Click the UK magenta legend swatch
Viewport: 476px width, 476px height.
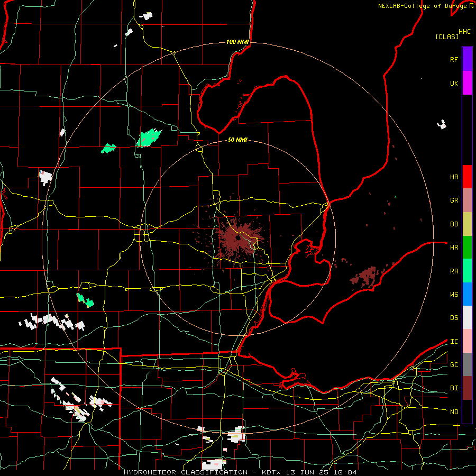[467, 83]
